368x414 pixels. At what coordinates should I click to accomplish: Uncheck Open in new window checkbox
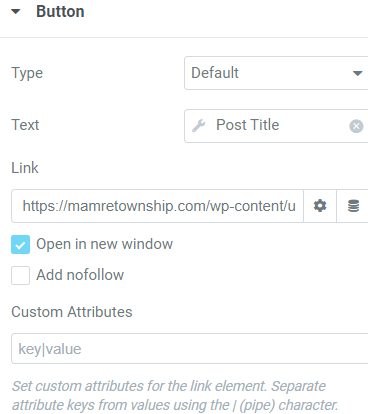coord(20,244)
